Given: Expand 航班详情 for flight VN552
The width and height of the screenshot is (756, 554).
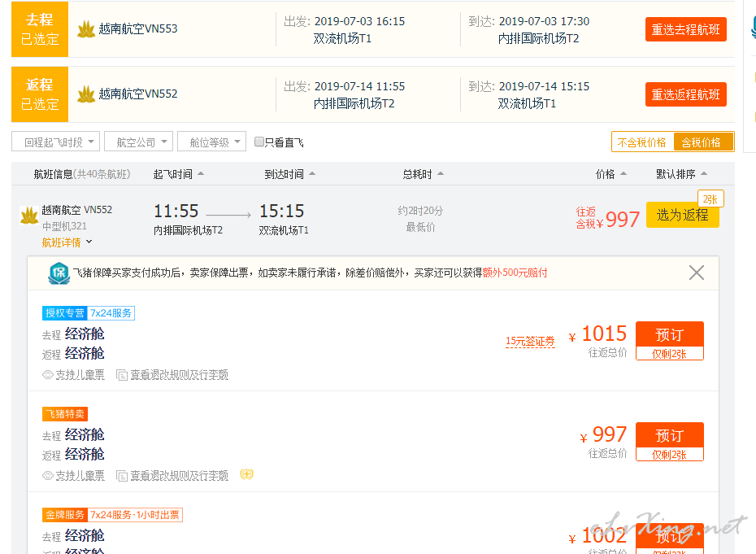Looking at the screenshot, I should 67,242.
